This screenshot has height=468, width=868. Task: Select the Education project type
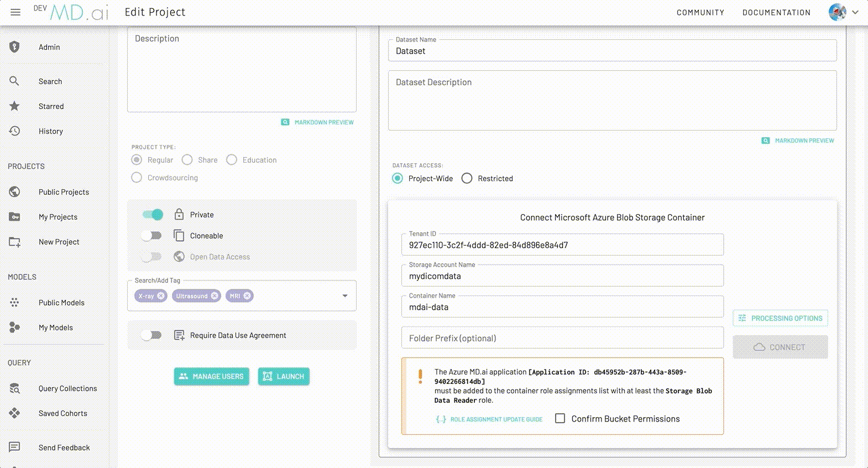click(x=232, y=160)
